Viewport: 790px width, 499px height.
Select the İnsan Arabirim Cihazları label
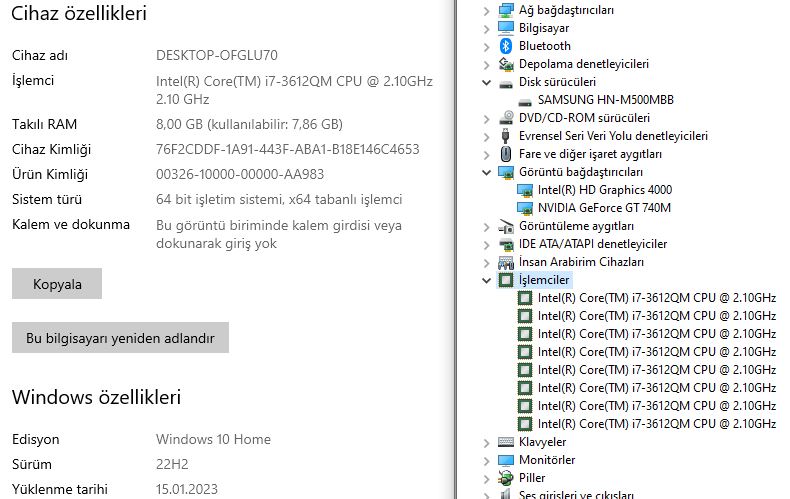click(x=581, y=262)
